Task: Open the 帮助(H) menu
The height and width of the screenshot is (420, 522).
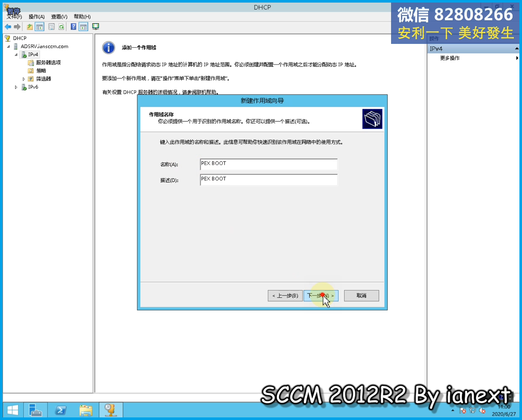Action: tap(82, 17)
